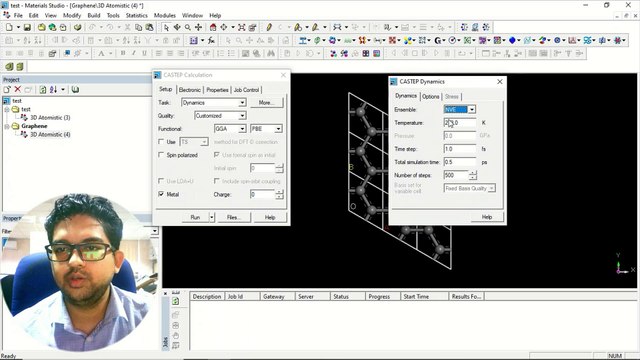Click the Temperature input field

click(x=460, y=122)
